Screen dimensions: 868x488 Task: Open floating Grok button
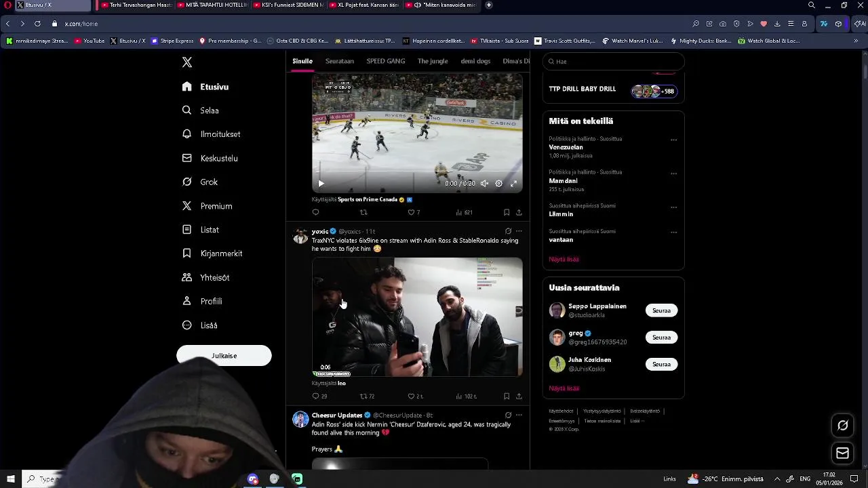842,426
